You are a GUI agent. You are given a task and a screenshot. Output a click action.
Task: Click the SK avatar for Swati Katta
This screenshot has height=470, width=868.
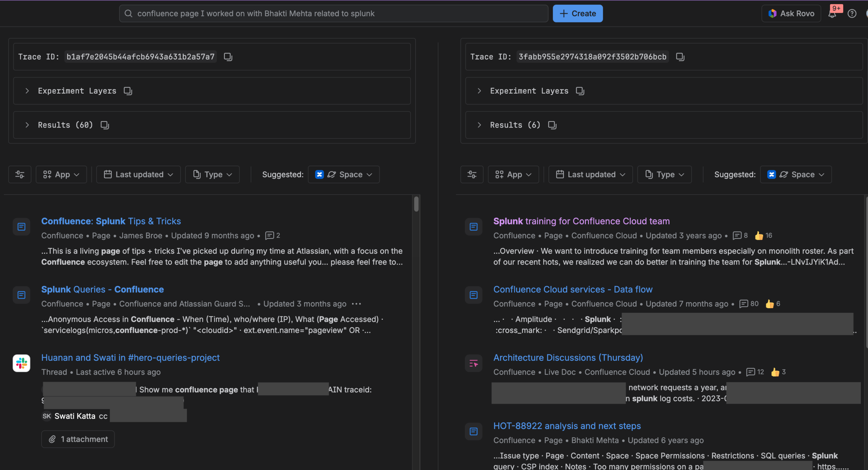click(x=47, y=416)
